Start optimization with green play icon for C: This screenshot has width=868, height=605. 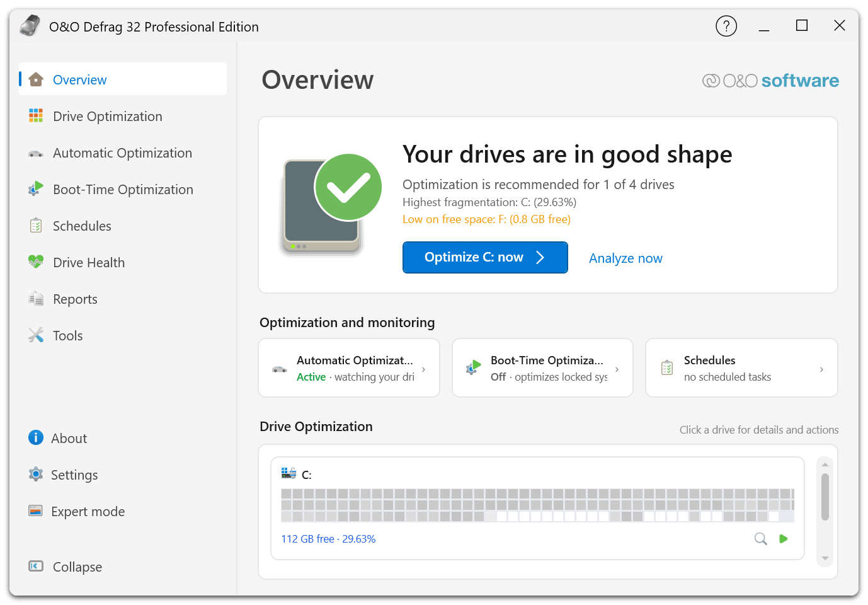coord(784,539)
